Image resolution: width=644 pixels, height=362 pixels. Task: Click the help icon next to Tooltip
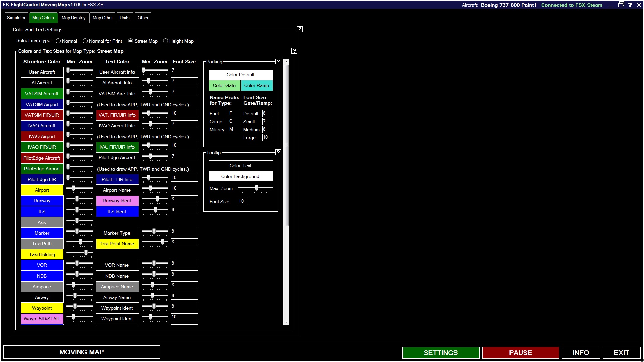pos(278,153)
